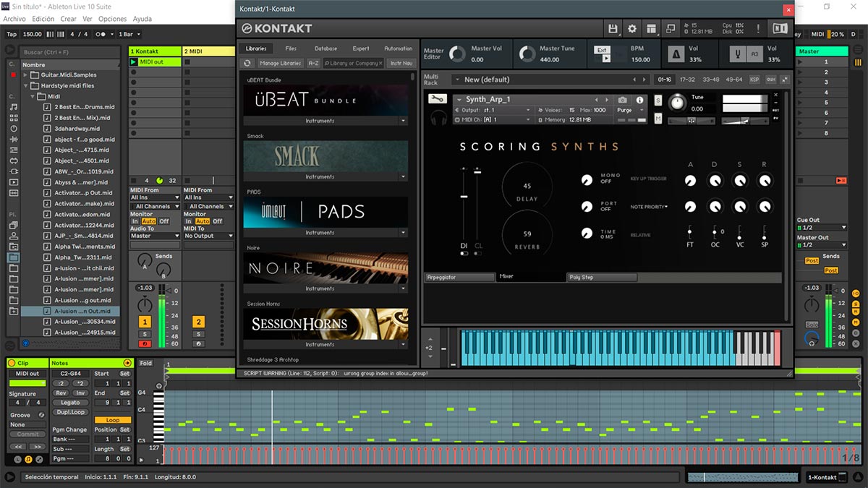Set track 2 Monitor to Off
Viewport: 868px width, 488px height.
(x=218, y=221)
